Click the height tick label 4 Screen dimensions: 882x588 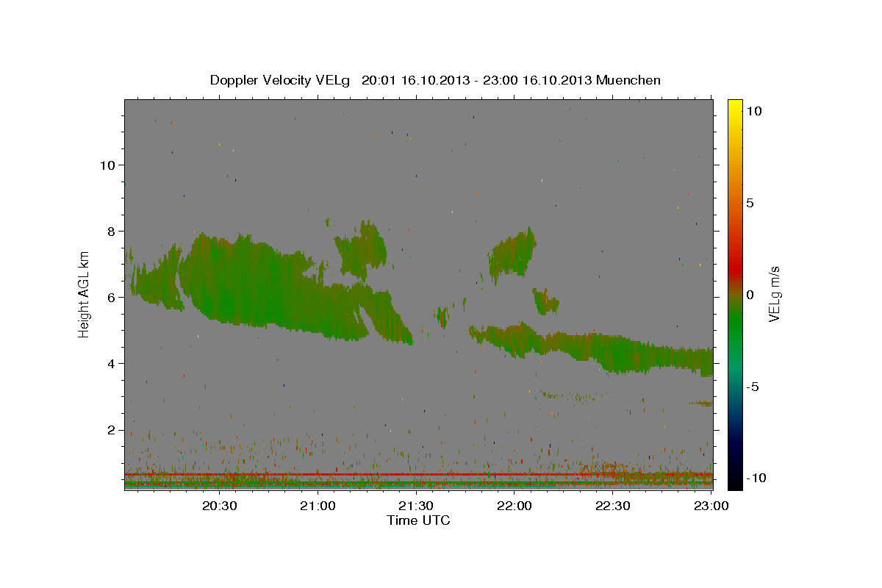[111, 363]
